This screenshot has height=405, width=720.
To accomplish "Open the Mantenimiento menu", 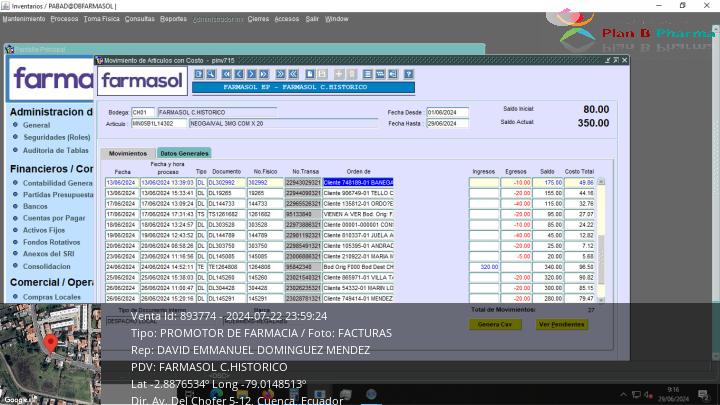I will click(24, 19).
